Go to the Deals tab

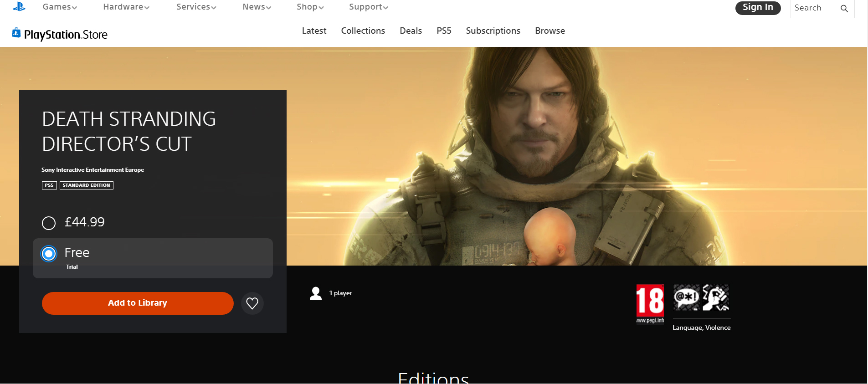411,31
